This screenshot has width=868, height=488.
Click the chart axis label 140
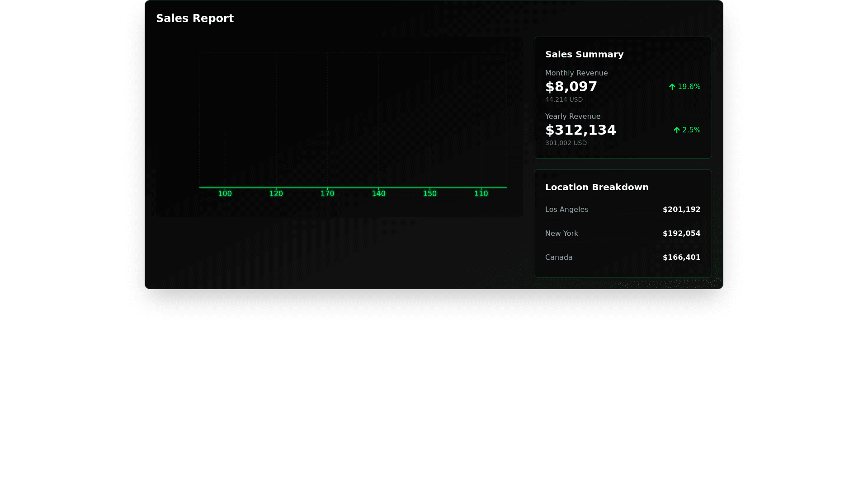[378, 194]
